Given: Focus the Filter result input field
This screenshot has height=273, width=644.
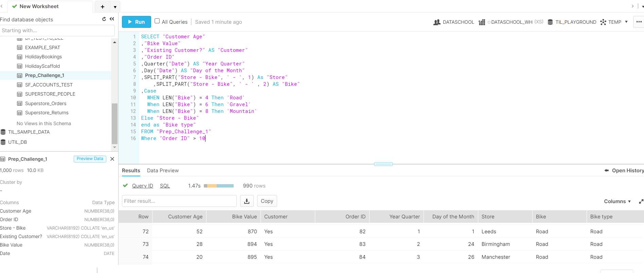Looking at the screenshot, I should coord(179,201).
